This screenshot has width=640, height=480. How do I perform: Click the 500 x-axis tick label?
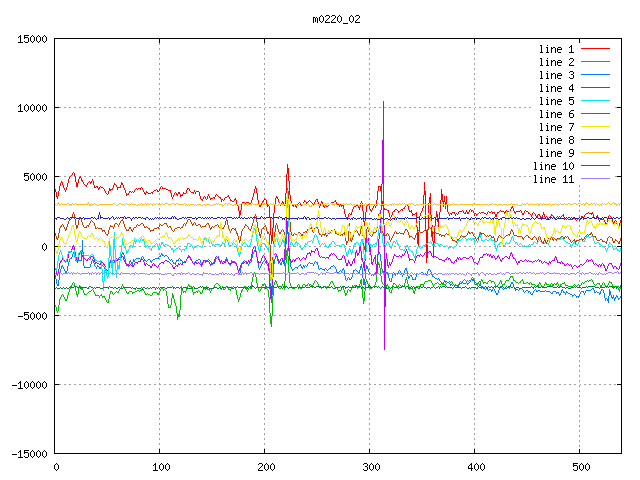[580, 467]
